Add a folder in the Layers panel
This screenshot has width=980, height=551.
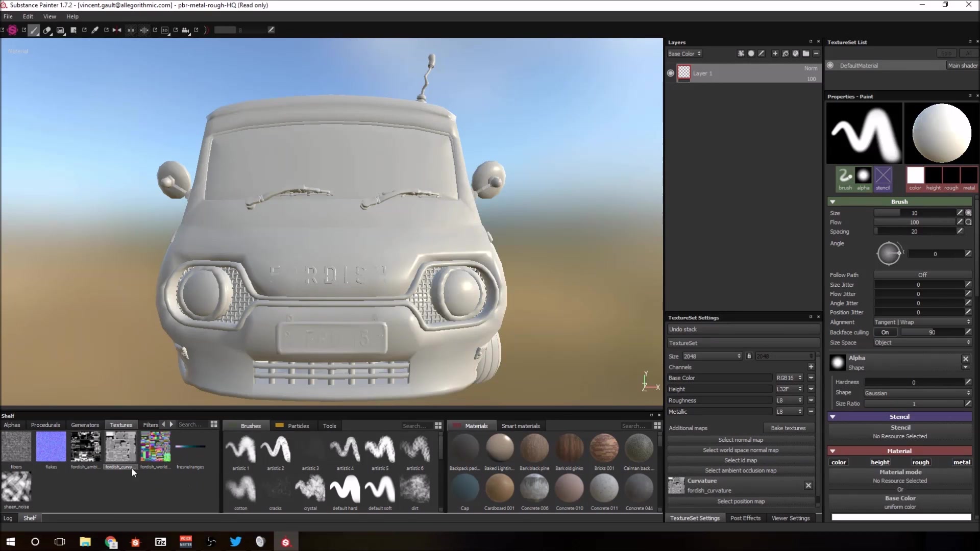click(x=805, y=54)
